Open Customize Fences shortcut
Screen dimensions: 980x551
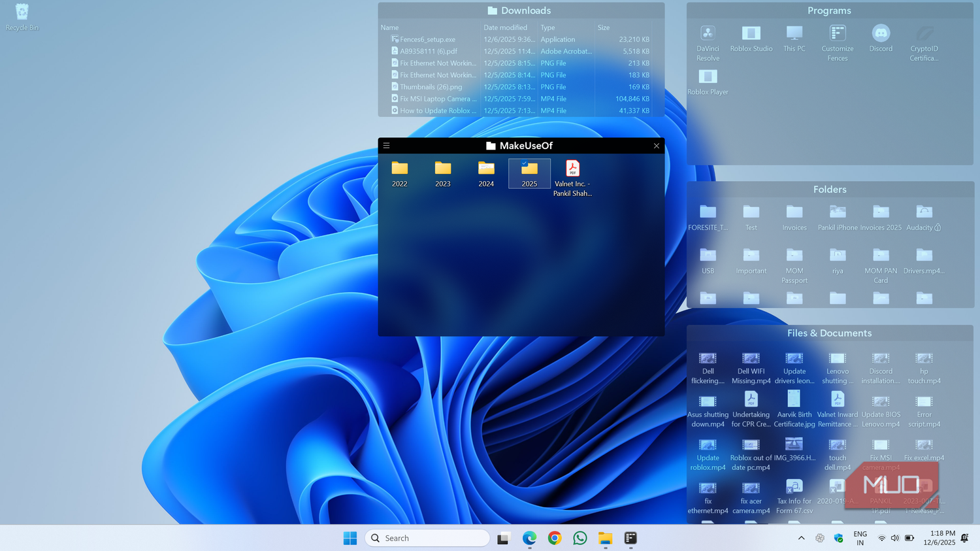tap(838, 43)
